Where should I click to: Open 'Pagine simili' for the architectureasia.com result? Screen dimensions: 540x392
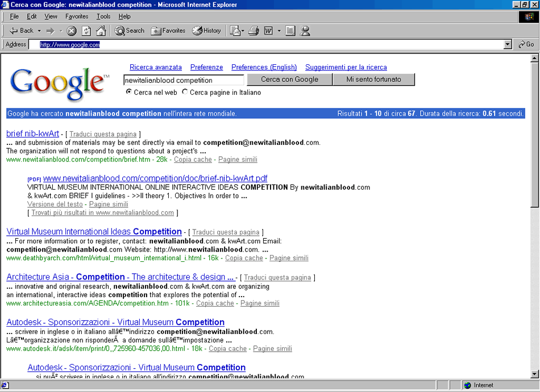pyautogui.click(x=260, y=303)
